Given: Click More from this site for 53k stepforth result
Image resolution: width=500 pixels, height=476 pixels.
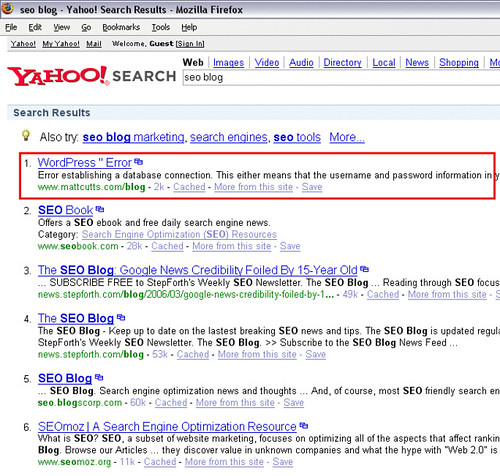Looking at the screenshot, I should 257,354.
